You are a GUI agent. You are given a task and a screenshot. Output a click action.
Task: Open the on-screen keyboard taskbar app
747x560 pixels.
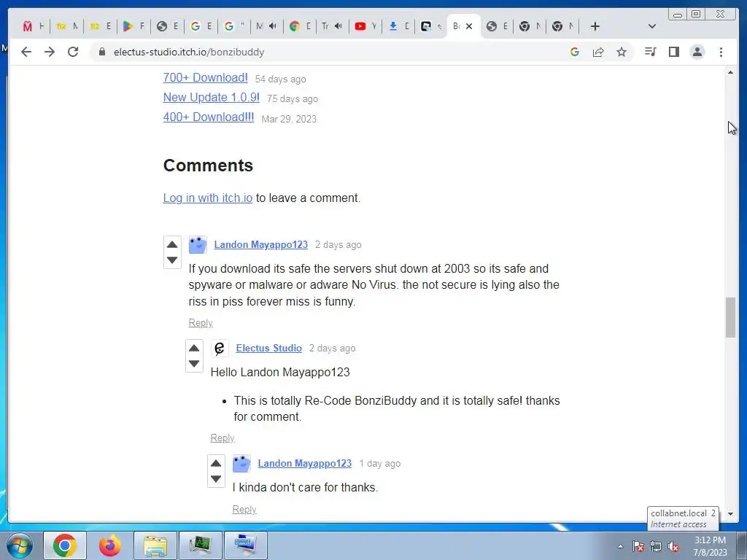245,545
